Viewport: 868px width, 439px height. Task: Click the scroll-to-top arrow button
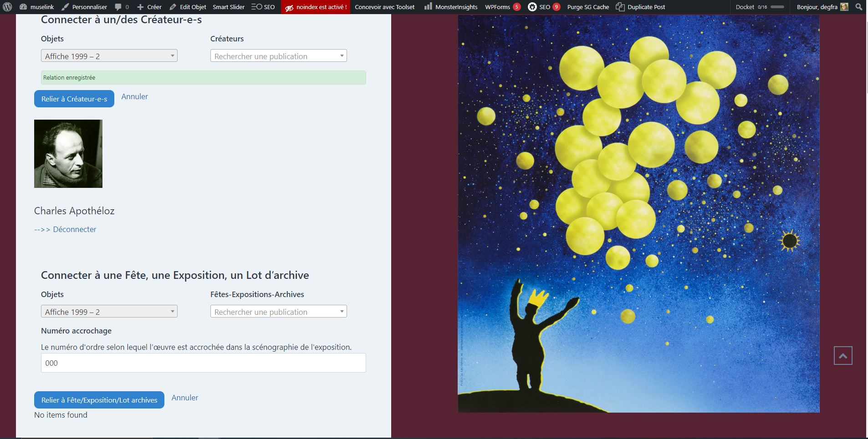[x=843, y=356]
